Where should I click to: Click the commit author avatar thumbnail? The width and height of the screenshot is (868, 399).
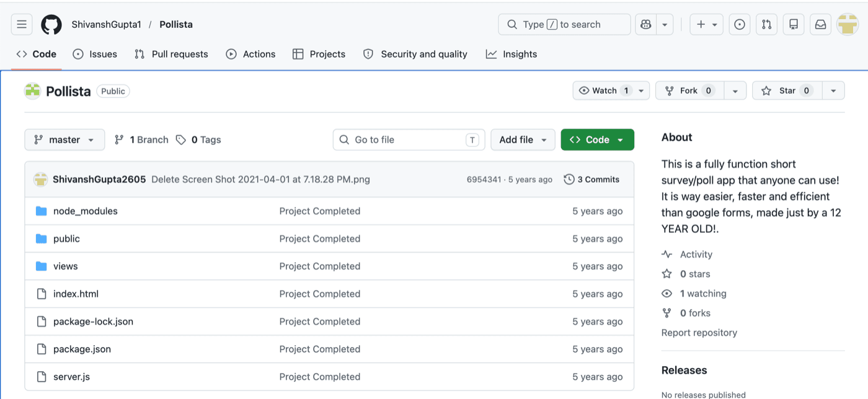coord(41,179)
